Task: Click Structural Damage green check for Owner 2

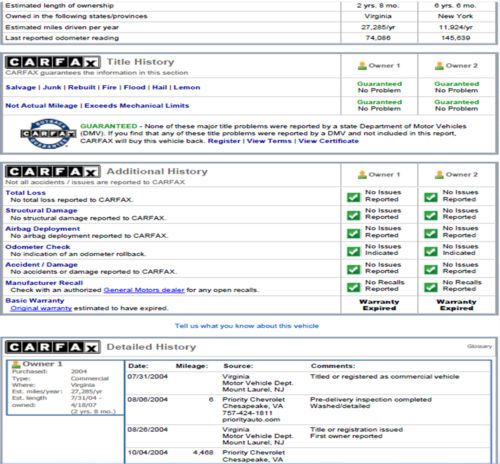Action: tap(431, 215)
